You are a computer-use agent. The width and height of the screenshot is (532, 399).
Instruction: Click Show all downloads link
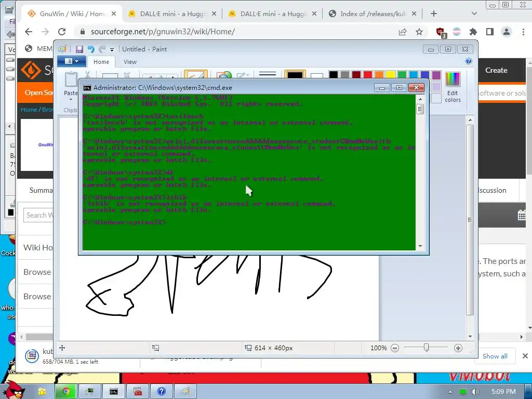(x=495, y=356)
